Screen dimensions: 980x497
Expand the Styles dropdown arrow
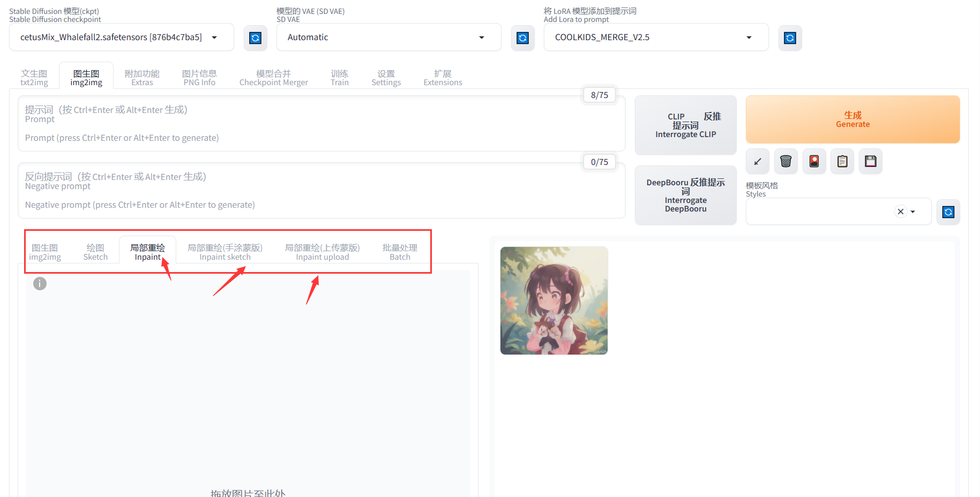pos(913,212)
